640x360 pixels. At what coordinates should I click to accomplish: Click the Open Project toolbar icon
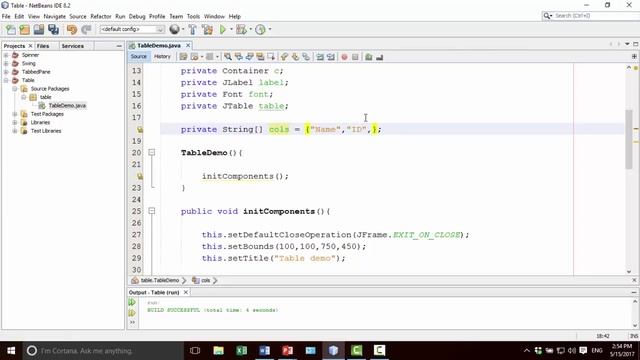(39, 29)
